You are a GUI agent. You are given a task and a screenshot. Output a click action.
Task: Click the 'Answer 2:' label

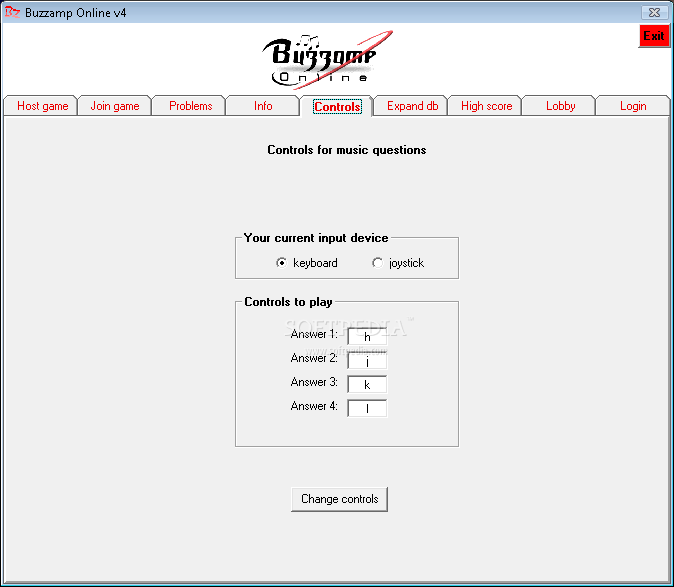314,358
